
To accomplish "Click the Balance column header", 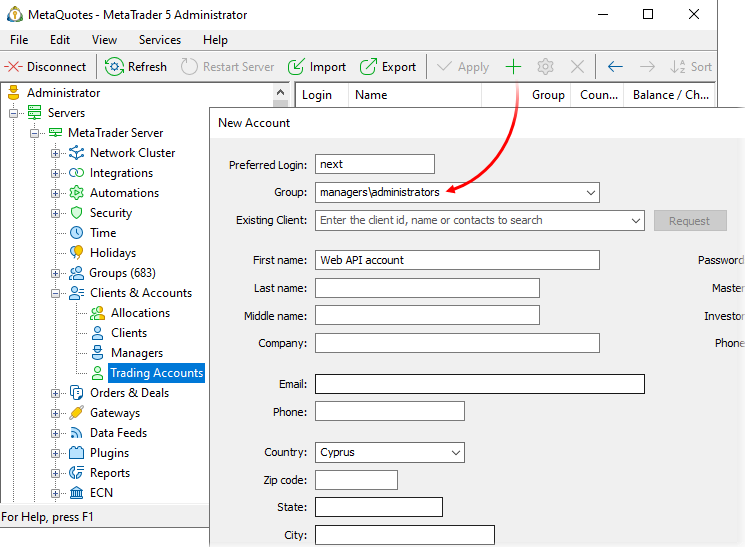I will pyautogui.click(x=669, y=95).
